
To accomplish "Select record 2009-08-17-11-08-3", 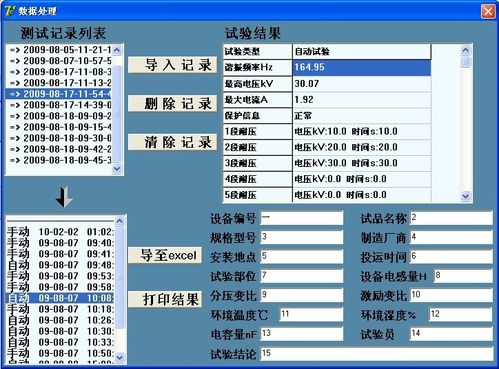I will coord(59,72).
